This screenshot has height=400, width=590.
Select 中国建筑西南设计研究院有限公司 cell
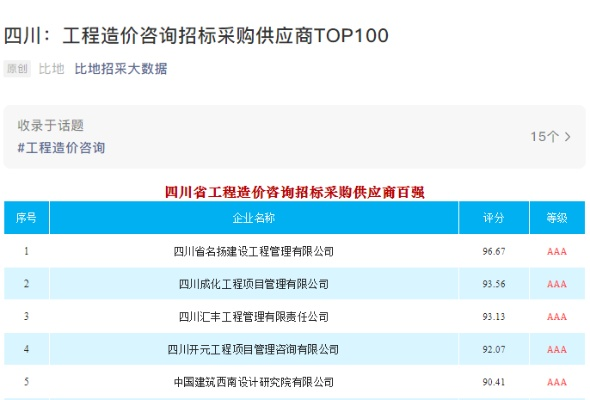[254, 382]
